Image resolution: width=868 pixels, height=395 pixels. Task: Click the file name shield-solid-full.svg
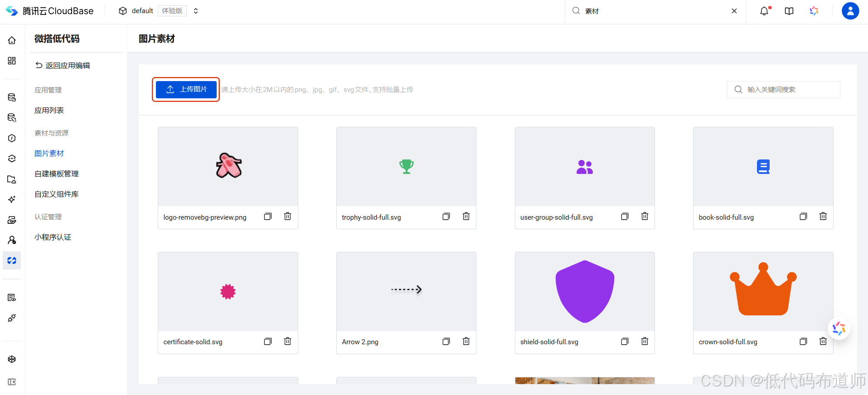coord(549,342)
